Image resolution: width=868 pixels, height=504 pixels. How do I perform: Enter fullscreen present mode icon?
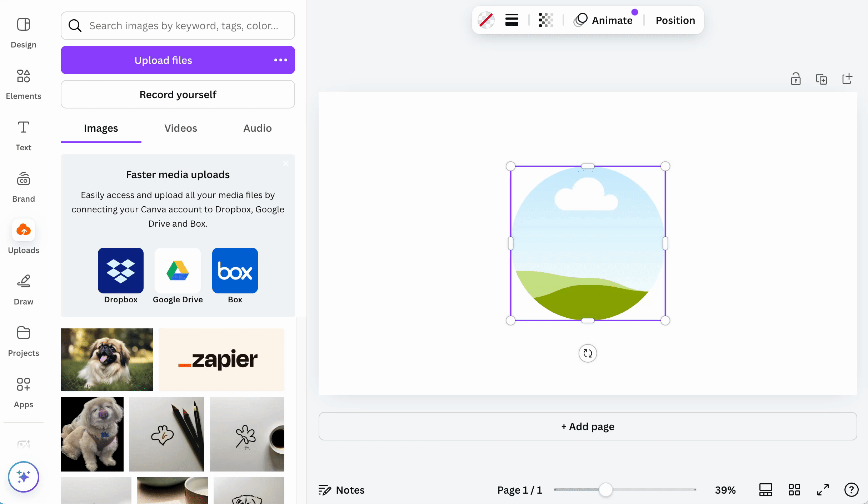(x=823, y=490)
